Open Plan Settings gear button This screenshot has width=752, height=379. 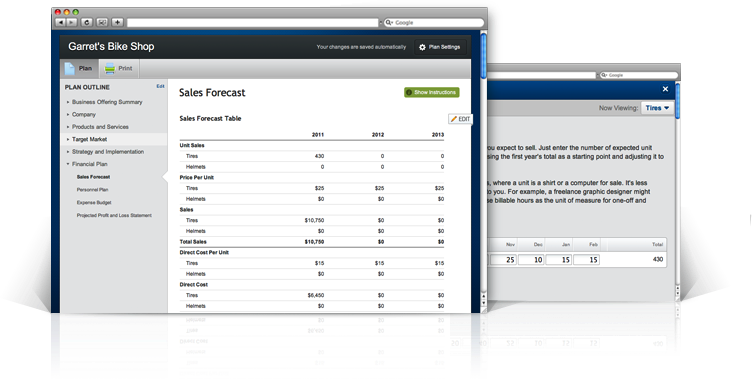point(440,47)
